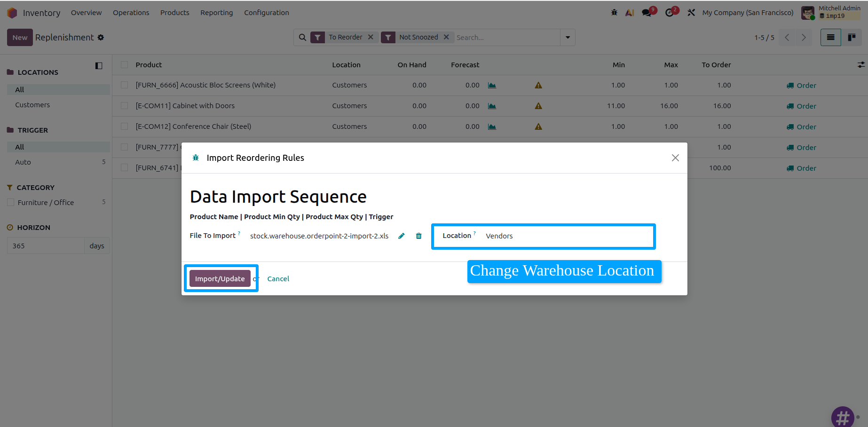Filter trigger by Auto
The width and height of the screenshot is (868, 427).
[23, 162]
